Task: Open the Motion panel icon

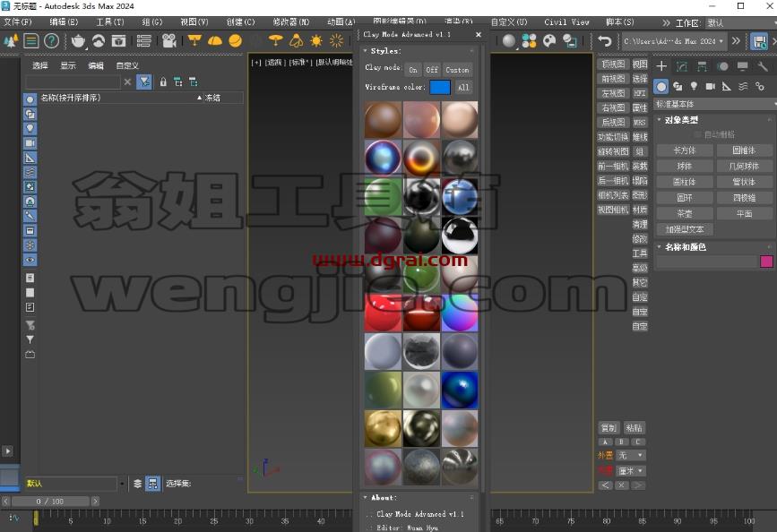Action: (723, 66)
